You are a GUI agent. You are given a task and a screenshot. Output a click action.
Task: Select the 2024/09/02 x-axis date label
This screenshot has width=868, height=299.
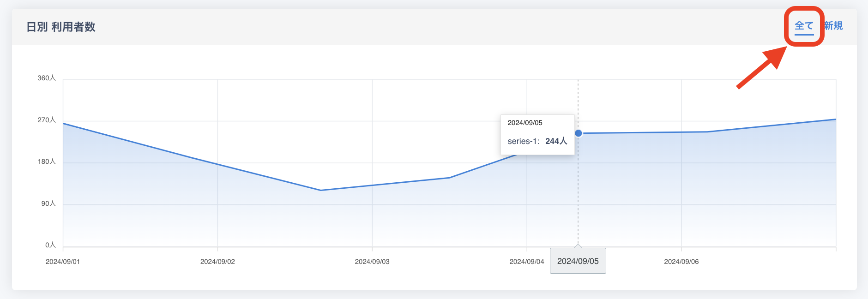tap(217, 262)
